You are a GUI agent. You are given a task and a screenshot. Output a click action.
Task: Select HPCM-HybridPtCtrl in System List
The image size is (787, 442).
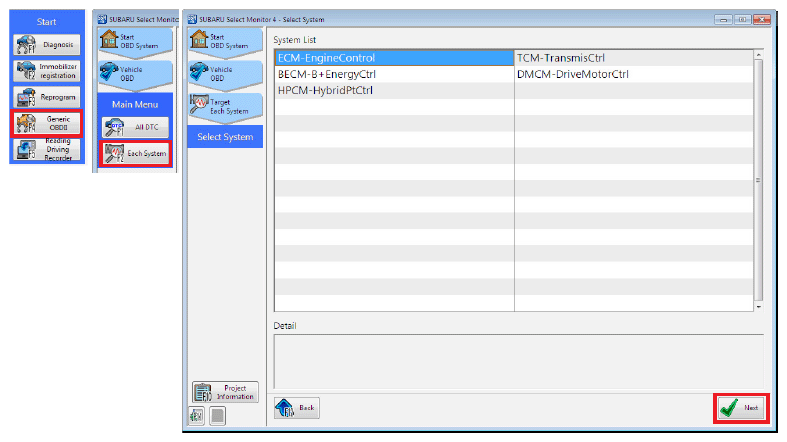pos(394,90)
